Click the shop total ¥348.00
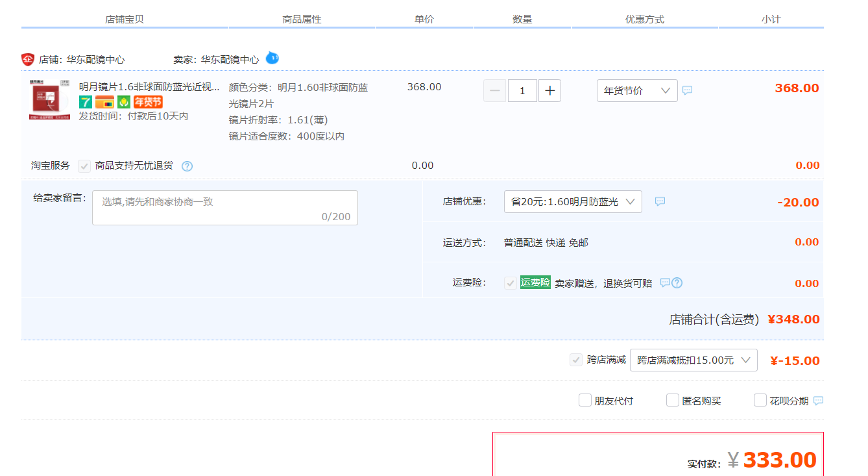Viewport: 868px width, 476px height. pos(793,319)
